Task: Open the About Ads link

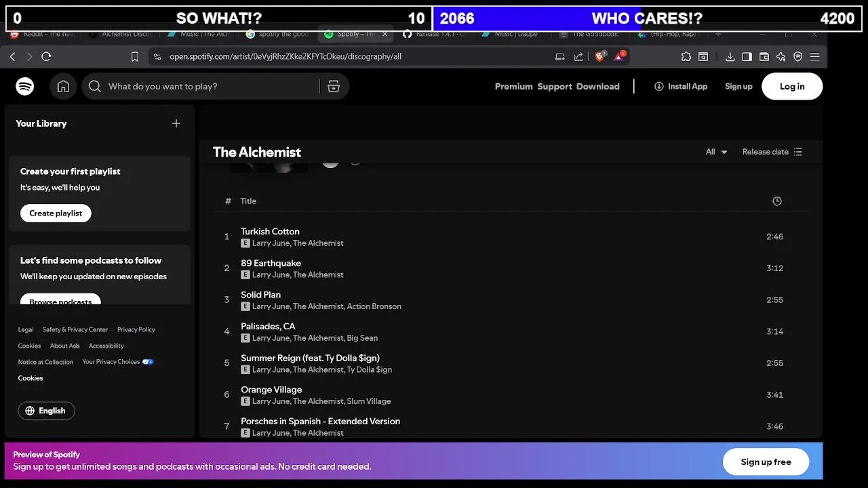Action: tap(64, 346)
